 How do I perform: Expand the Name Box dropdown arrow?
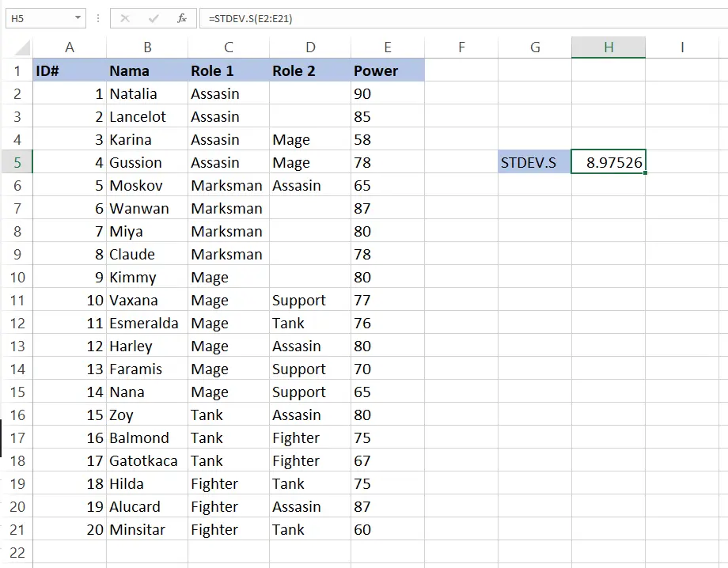[78, 18]
